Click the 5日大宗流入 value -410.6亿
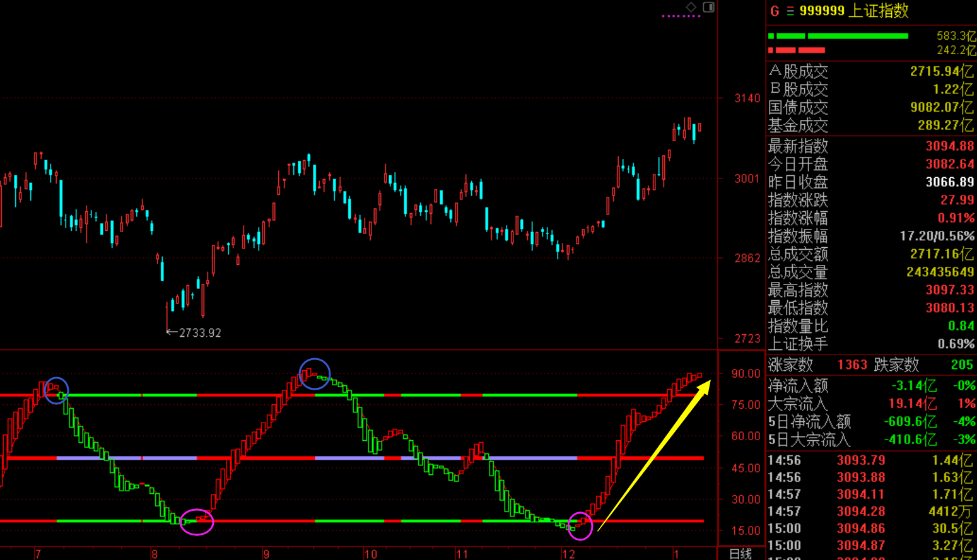977x560 pixels. (x=911, y=440)
